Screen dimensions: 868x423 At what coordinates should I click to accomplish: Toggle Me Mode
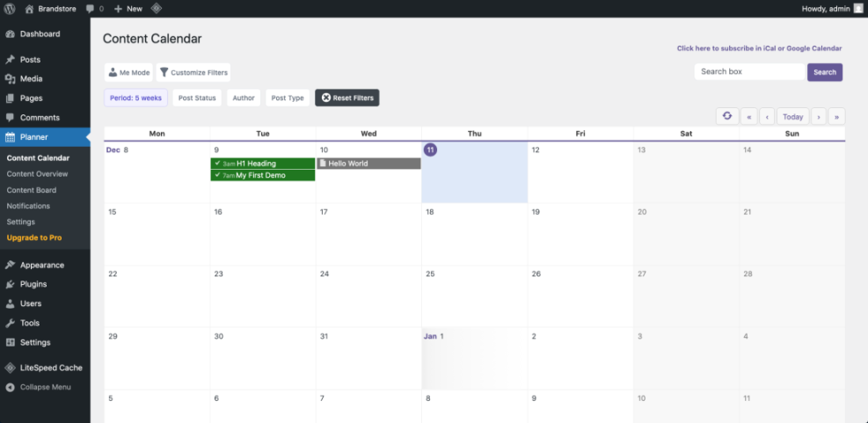coord(128,72)
